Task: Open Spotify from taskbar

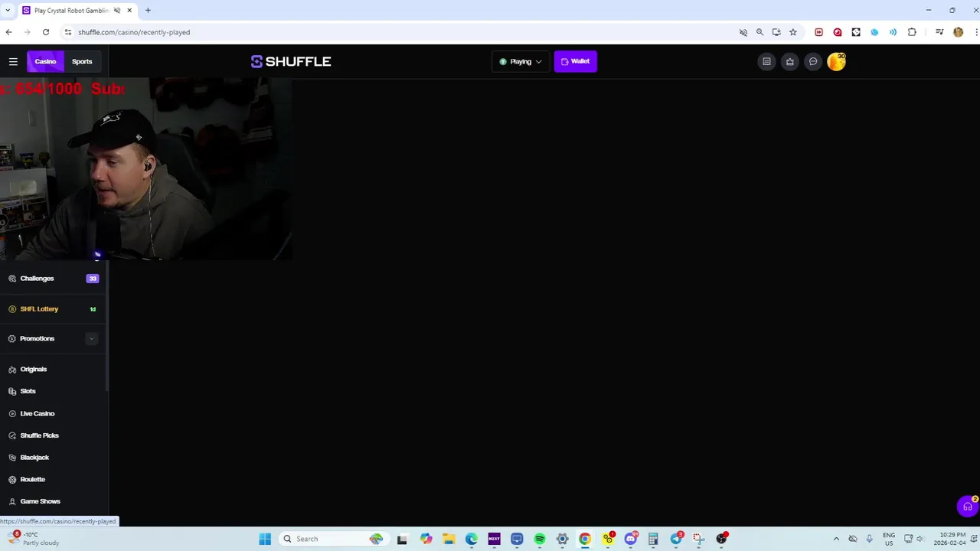Action: (x=540, y=539)
